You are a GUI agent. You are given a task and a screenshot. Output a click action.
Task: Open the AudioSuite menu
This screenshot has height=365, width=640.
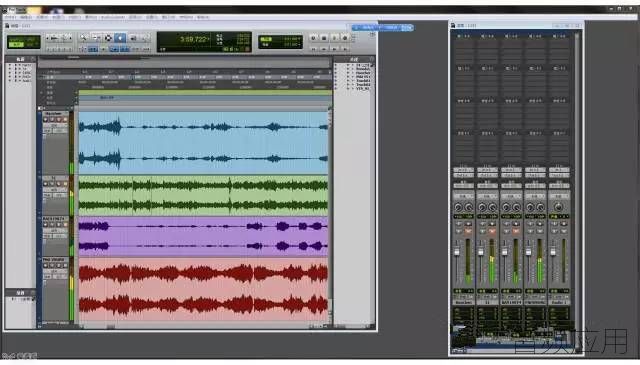point(113,18)
